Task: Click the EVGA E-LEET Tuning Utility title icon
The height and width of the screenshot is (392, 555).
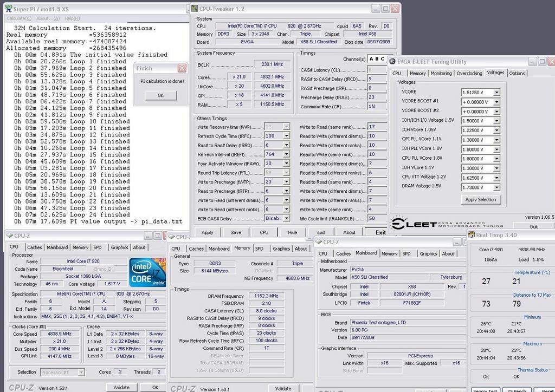Action: [392, 62]
